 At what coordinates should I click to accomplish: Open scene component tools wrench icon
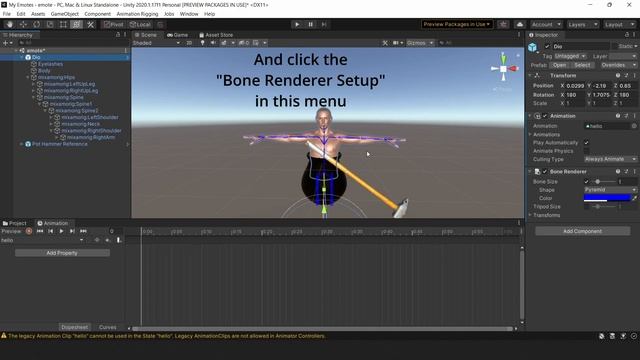(385, 43)
